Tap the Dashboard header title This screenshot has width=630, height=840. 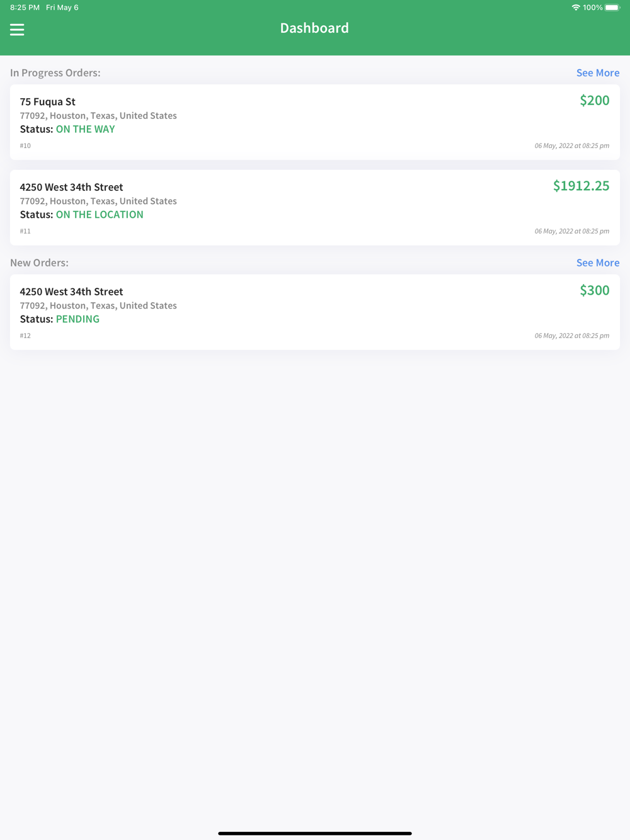[x=314, y=28]
